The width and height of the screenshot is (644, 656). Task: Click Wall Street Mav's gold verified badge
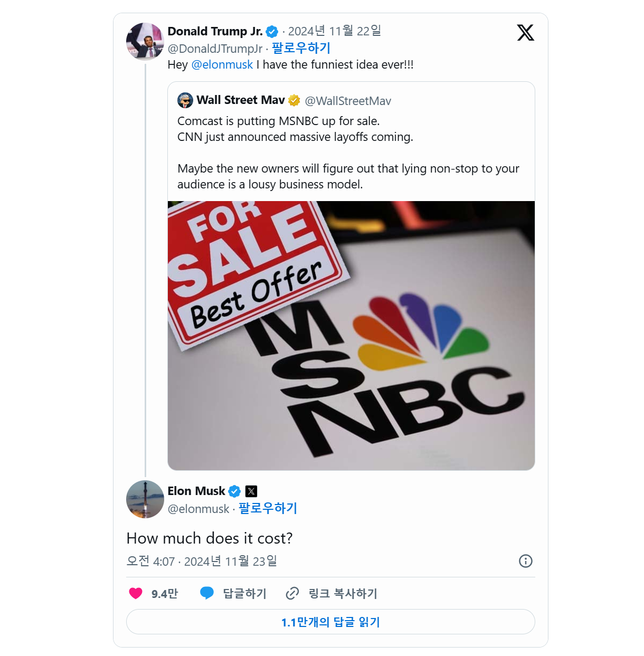[294, 100]
